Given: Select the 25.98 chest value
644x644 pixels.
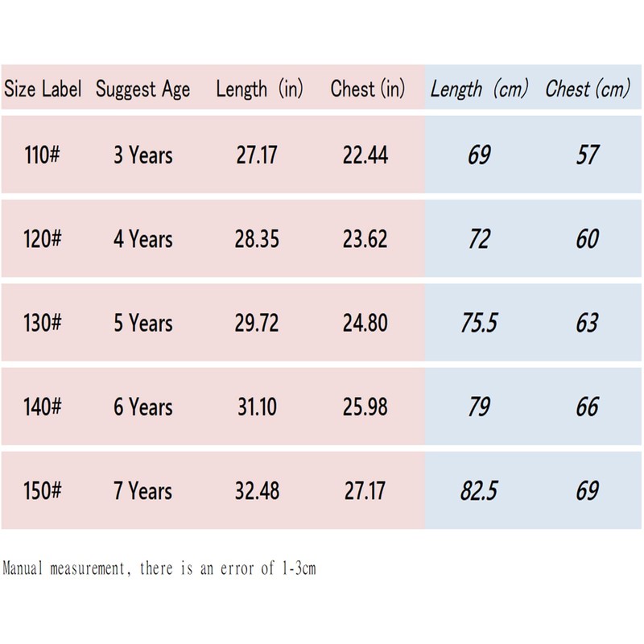Looking at the screenshot, I should click(365, 407).
